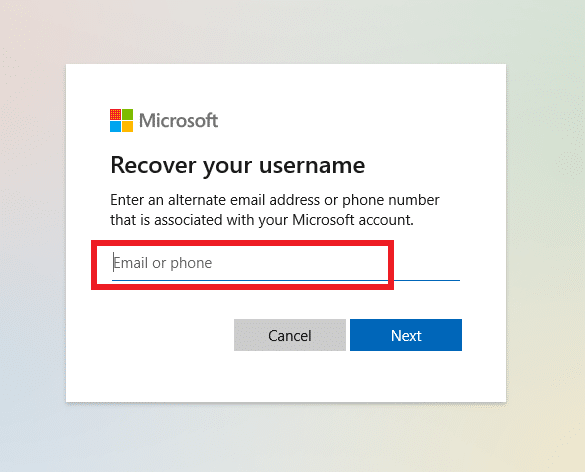Viewport: 585px width, 472px height.
Task: Click the "Recover your username" heading
Action: (238, 165)
